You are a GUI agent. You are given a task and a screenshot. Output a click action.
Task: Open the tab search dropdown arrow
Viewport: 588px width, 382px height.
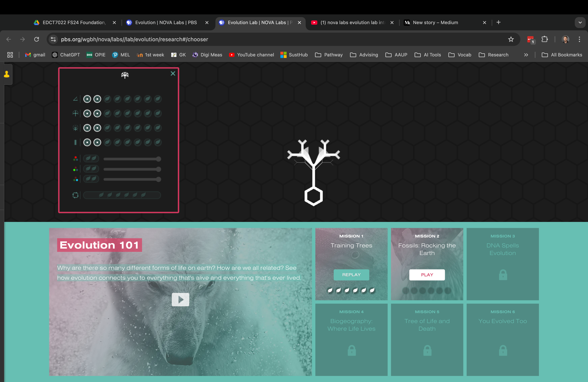580,23
